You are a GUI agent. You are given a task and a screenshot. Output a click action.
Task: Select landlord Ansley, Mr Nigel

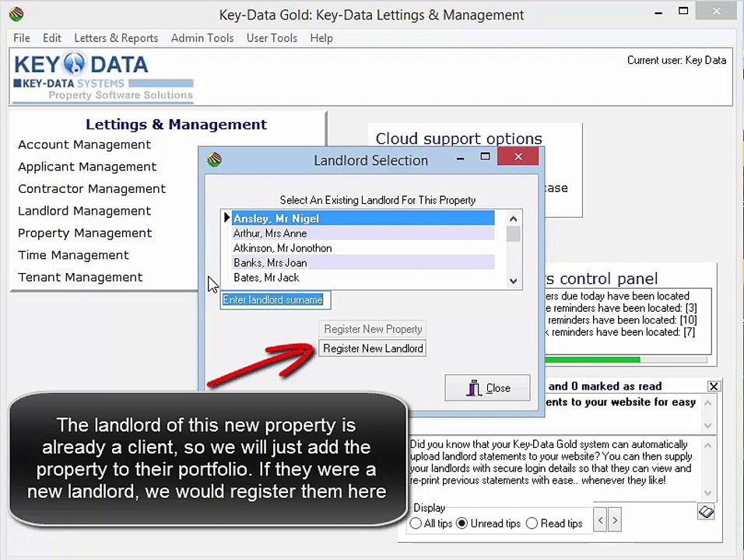click(x=363, y=218)
